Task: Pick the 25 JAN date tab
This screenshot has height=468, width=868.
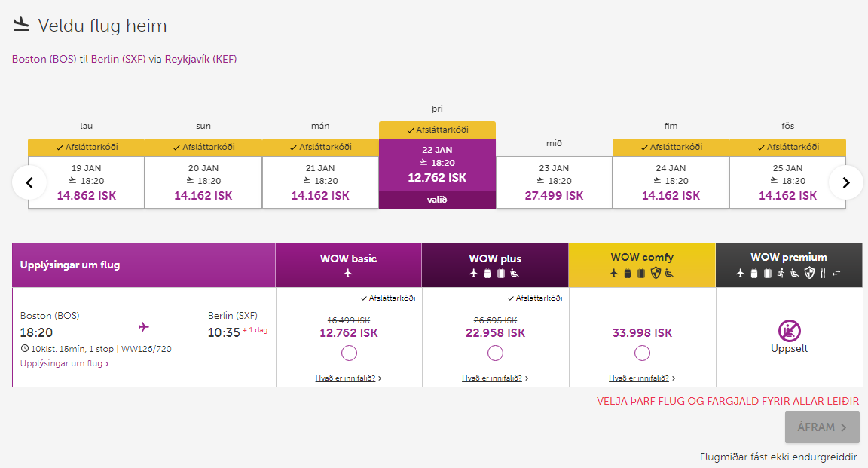Action: tap(787, 182)
